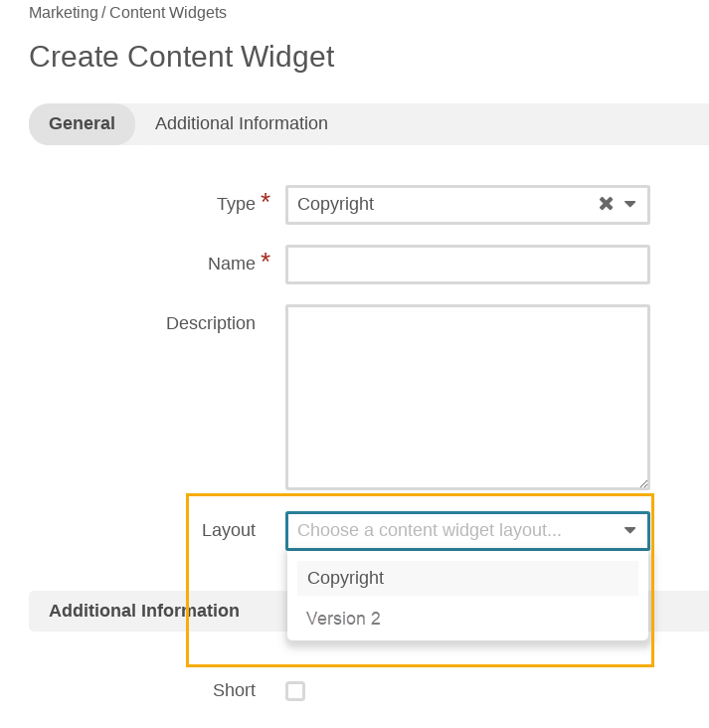Clear the selected Type value with the X icon
Viewport: 709px width, 728px height.
606,204
